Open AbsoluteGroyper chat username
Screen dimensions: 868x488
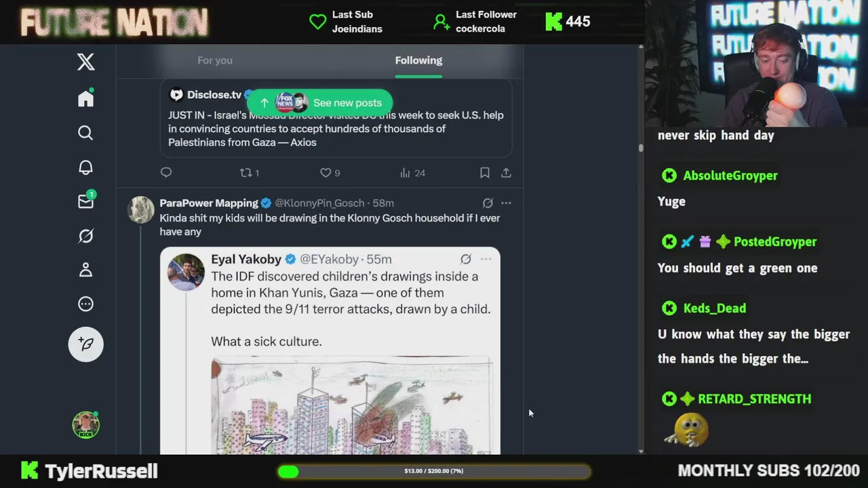(x=730, y=176)
